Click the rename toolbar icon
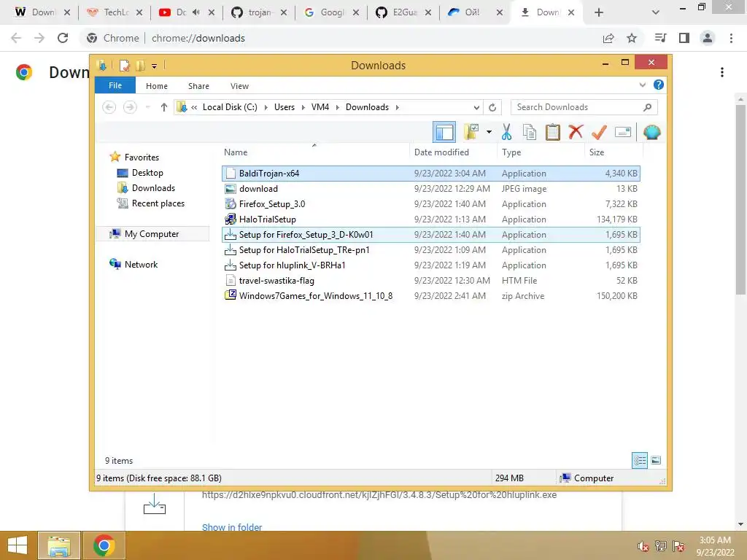Screen dimensions: 747x560 623,132
